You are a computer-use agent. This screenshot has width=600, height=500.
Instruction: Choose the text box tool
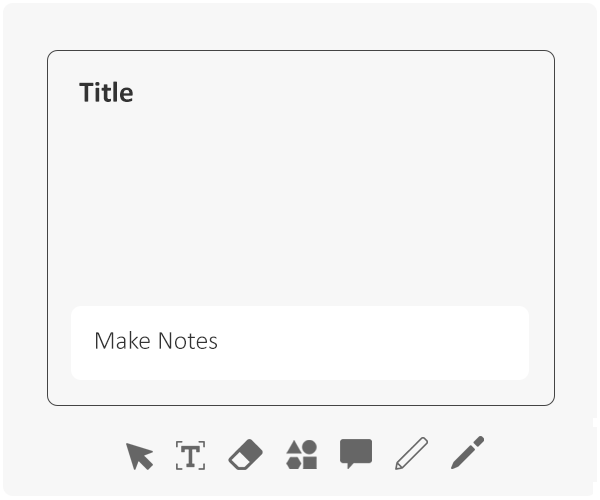190,455
